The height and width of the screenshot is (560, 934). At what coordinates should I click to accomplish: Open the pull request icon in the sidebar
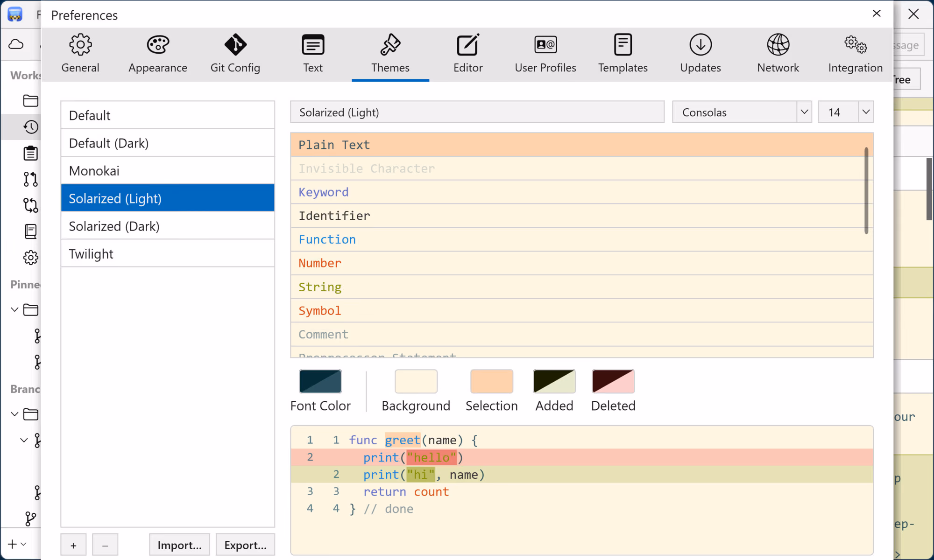[31, 179]
